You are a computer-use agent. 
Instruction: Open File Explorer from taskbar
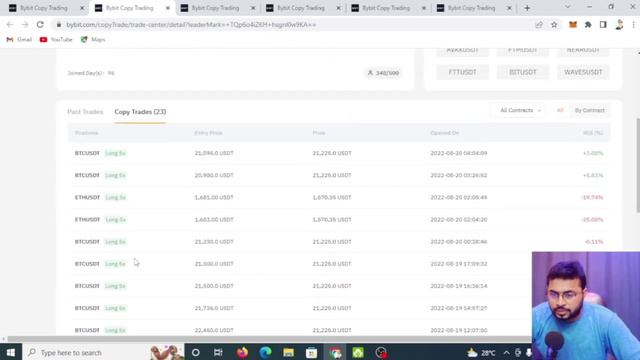click(x=289, y=352)
